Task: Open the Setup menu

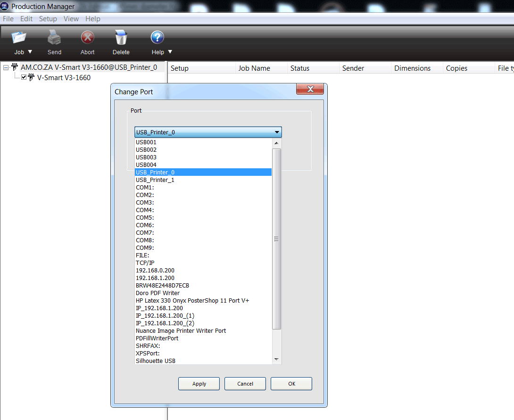Action: click(48, 19)
